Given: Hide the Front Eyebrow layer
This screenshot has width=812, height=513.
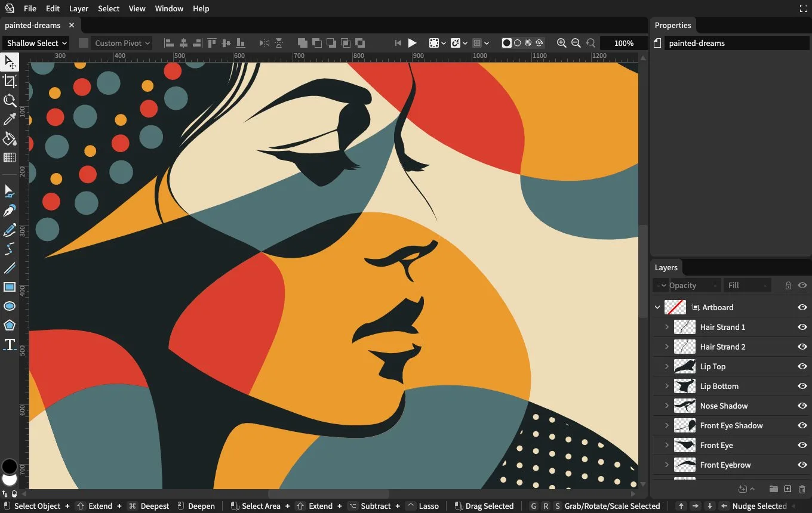Looking at the screenshot, I should pyautogui.click(x=802, y=465).
